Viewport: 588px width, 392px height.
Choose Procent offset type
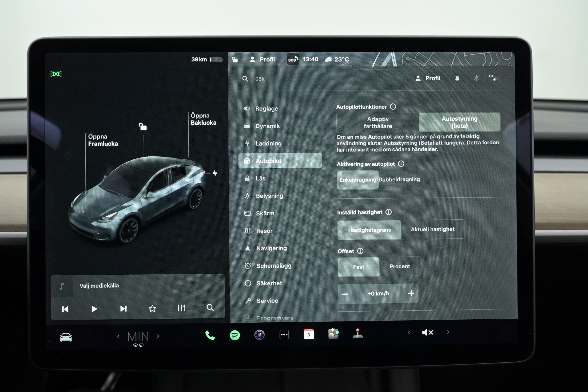coord(400,266)
